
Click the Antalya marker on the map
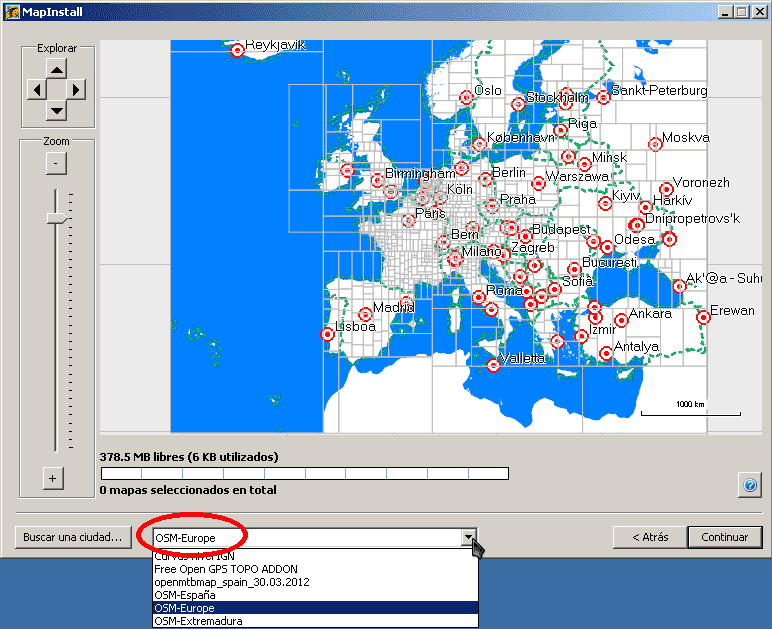(606, 353)
